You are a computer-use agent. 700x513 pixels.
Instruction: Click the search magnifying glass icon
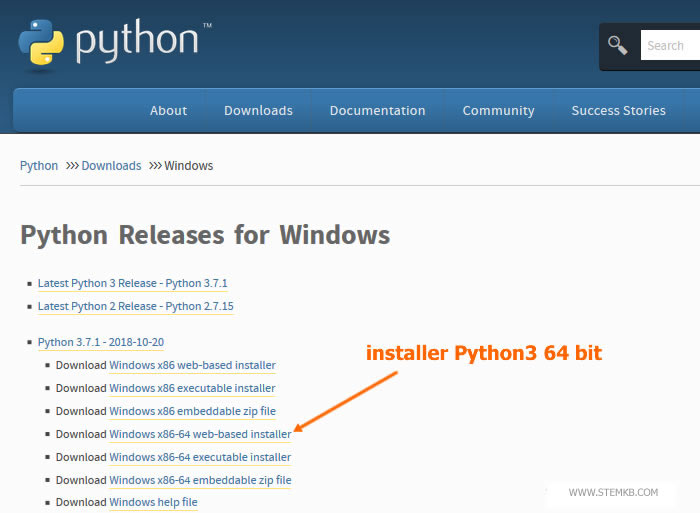point(618,45)
